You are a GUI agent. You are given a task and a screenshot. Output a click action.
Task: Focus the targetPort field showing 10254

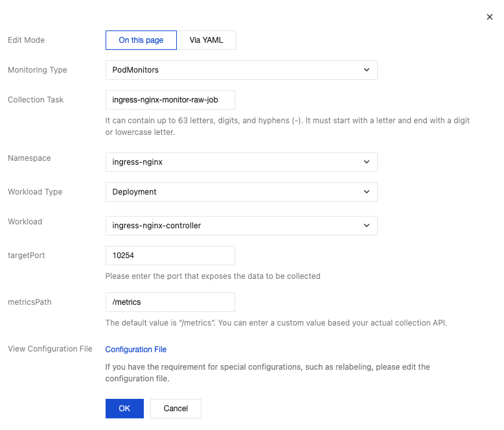170,256
